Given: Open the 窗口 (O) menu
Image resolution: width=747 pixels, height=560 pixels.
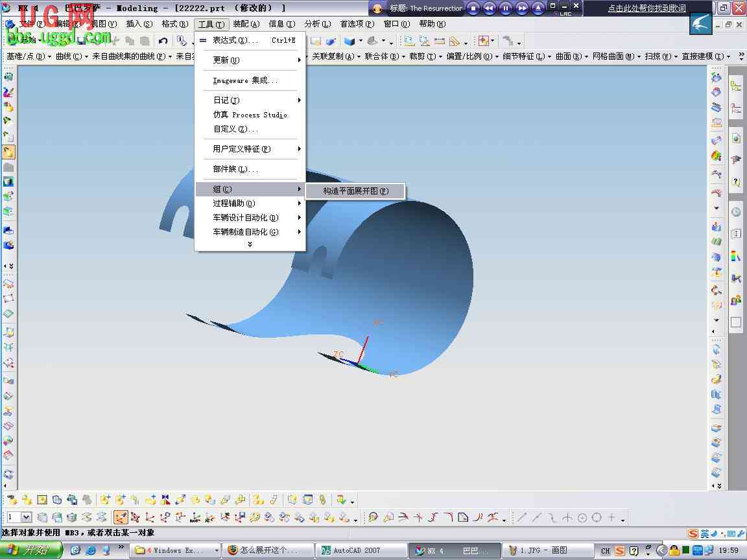Looking at the screenshot, I should click(396, 24).
